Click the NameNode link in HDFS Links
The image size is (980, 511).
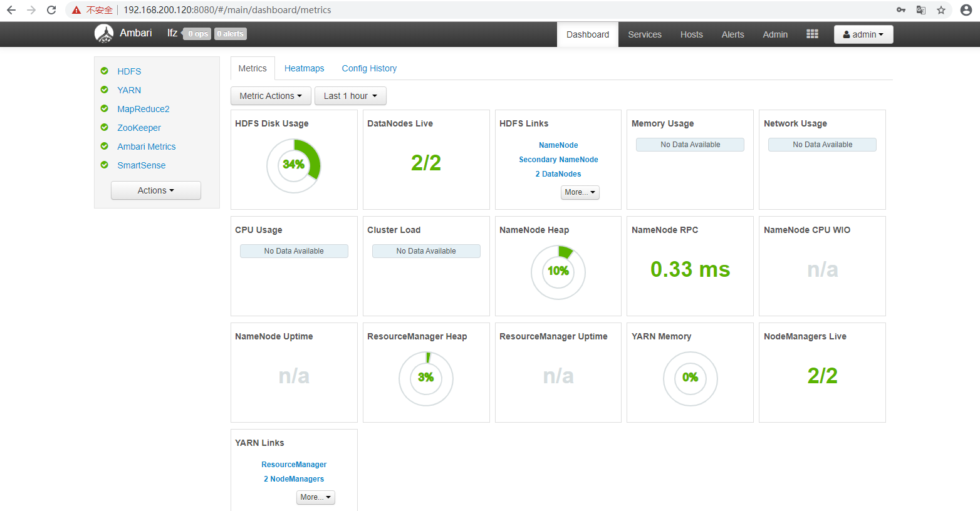(558, 145)
